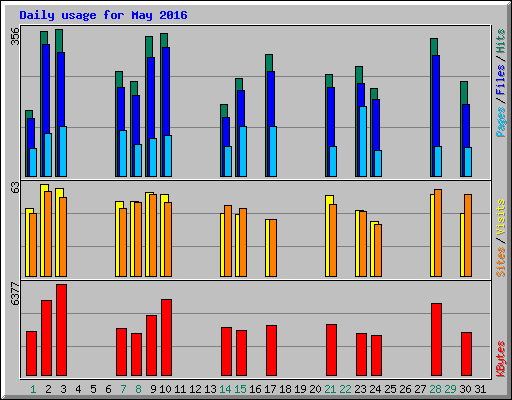Screen dimensions: 512x400
Task: Click the orange Sites legend label
Action: (501, 262)
